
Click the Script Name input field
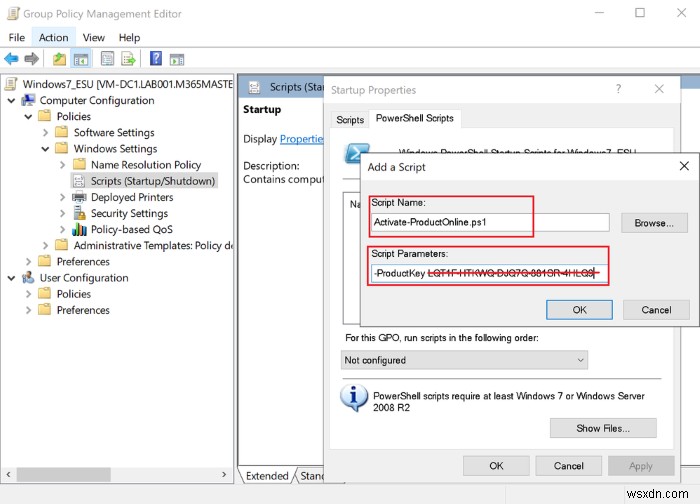(490, 222)
